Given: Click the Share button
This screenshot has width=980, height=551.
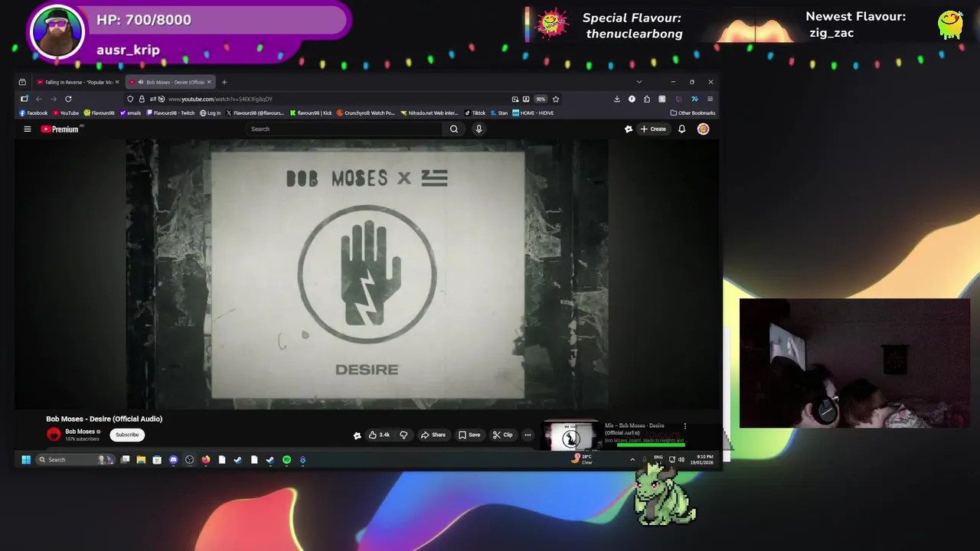Looking at the screenshot, I should coord(433,435).
